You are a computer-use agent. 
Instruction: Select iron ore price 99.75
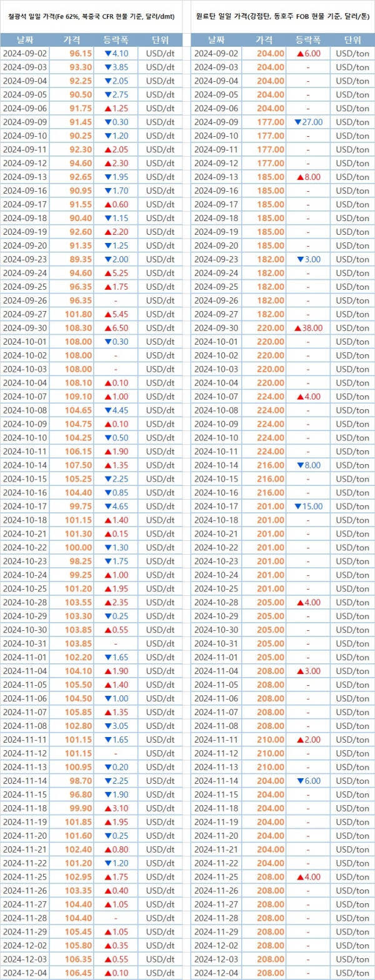[81, 507]
